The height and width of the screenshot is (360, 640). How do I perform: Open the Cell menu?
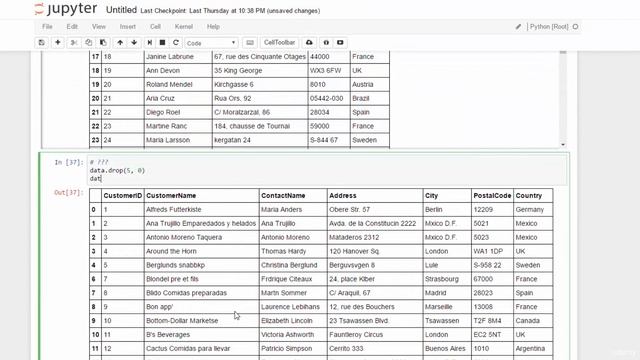(155, 27)
